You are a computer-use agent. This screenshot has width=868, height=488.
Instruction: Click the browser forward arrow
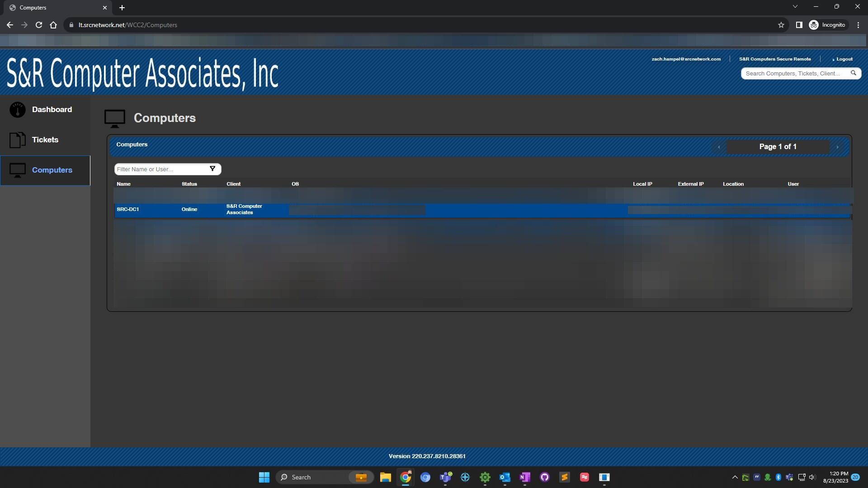pos(24,25)
